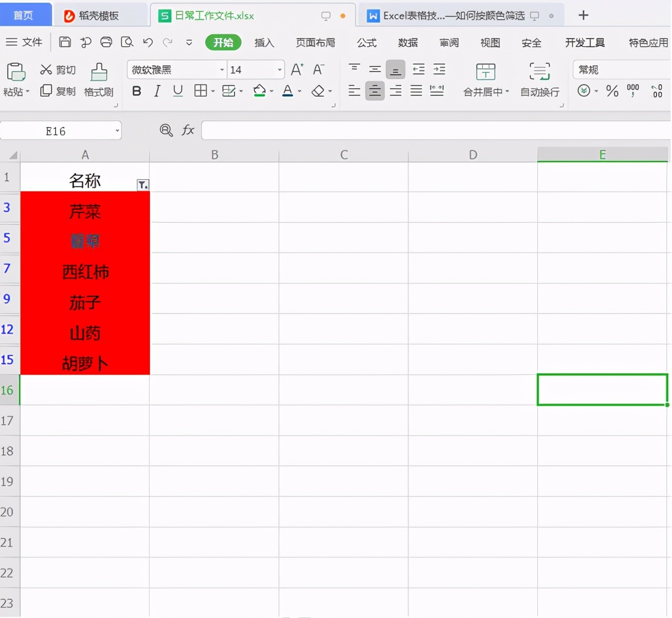Switch to the 数据 ribbon tab
Viewport: 672px width, 618px height.
point(408,42)
